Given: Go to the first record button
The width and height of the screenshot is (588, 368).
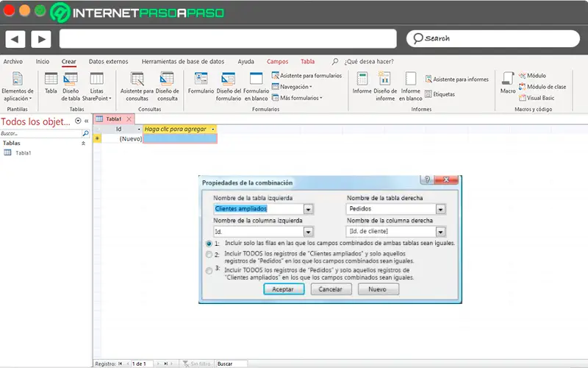Looking at the screenshot, I should click(x=120, y=364).
